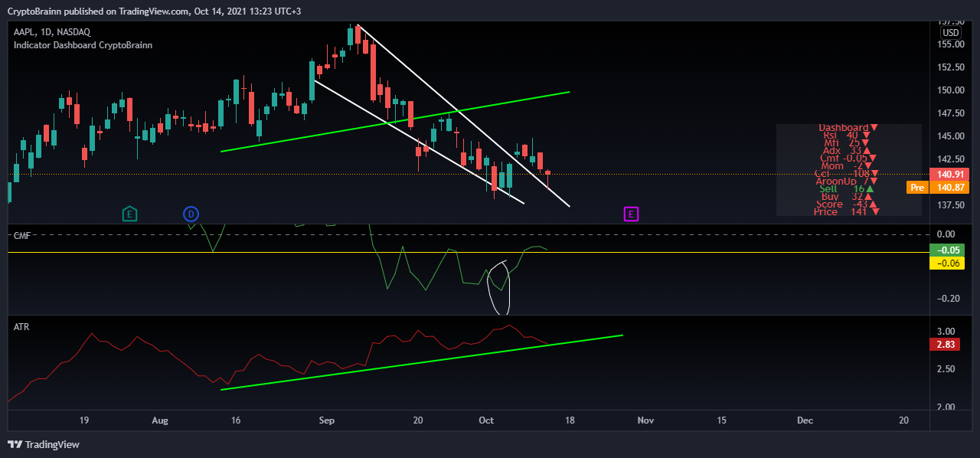Image resolution: width=980 pixels, height=458 pixels.
Task: Click the AAPL, 1D, NASDAQ symbol title
Action: pyautogui.click(x=52, y=31)
